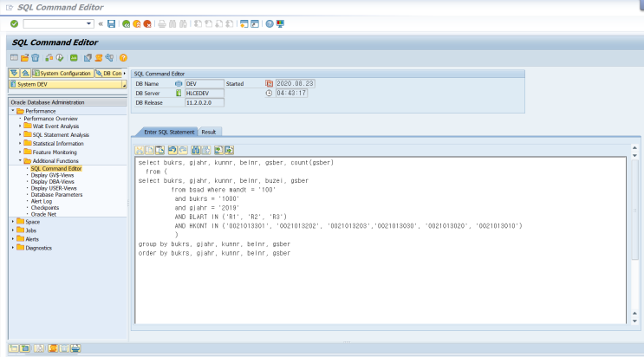Click the green Enter checkmark icon
Image resolution: width=644 pixels, height=357 pixels.
[14, 23]
